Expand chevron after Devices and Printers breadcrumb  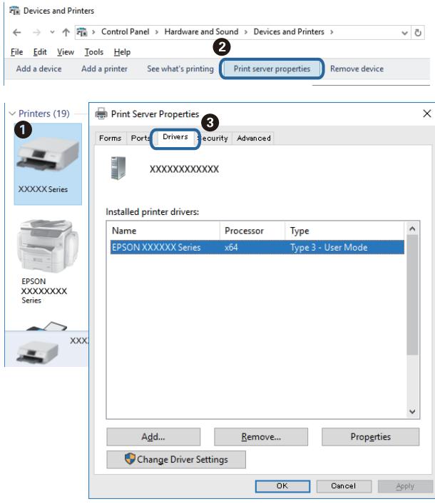point(332,32)
